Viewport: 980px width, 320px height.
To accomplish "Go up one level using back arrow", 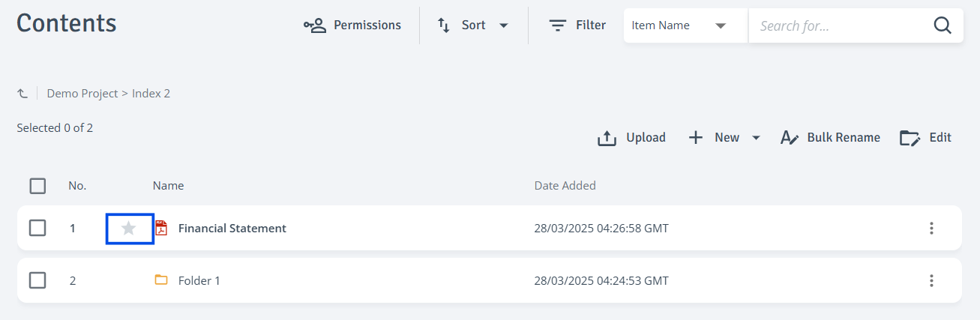I will pyautogui.click(x=22, y=94).
